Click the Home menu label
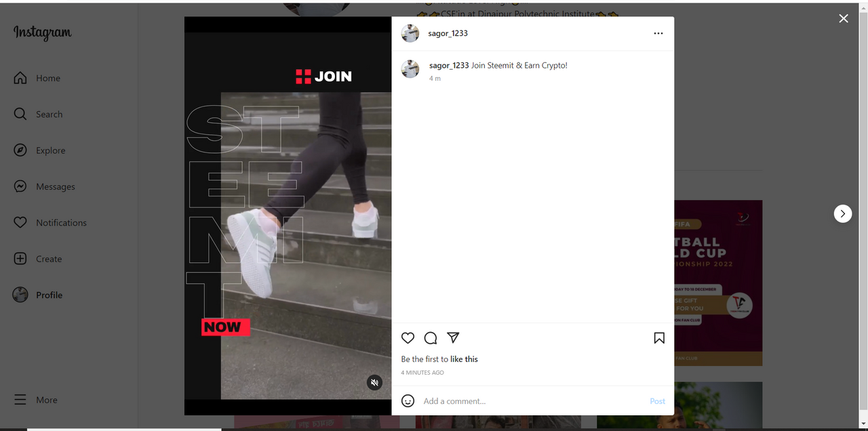The width and height of the screenshot is (868, 431). pos(48,78)
